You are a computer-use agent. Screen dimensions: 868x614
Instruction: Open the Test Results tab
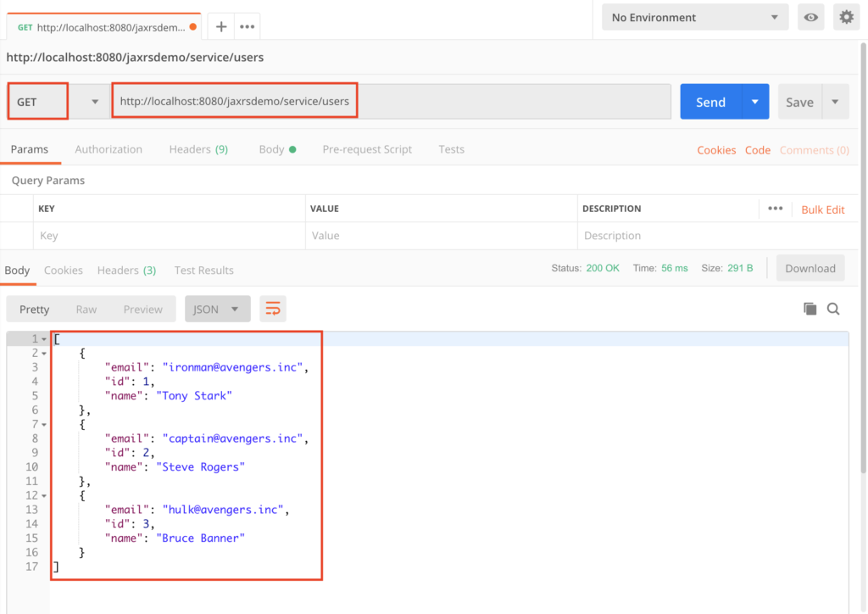pyautogui.click(x=203, y=271)
